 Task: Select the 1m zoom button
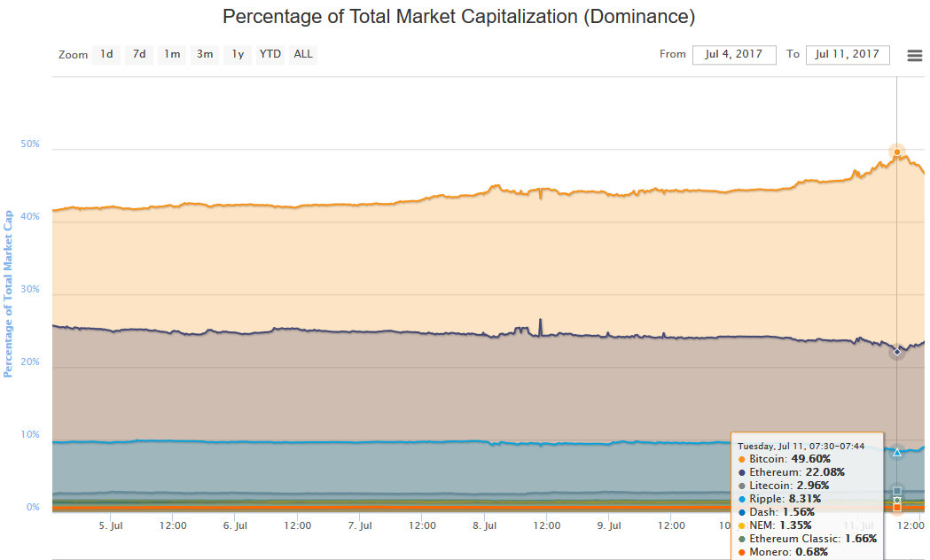tap(172, 54)
